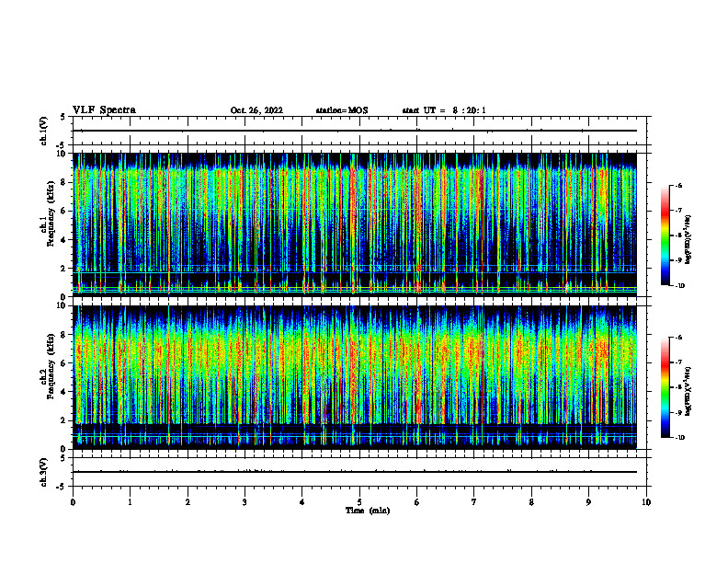Click the '-10' value on ch.2 colorbar
Image resolution: width=728 pixels, height=563 pixels.
[678, 438]
